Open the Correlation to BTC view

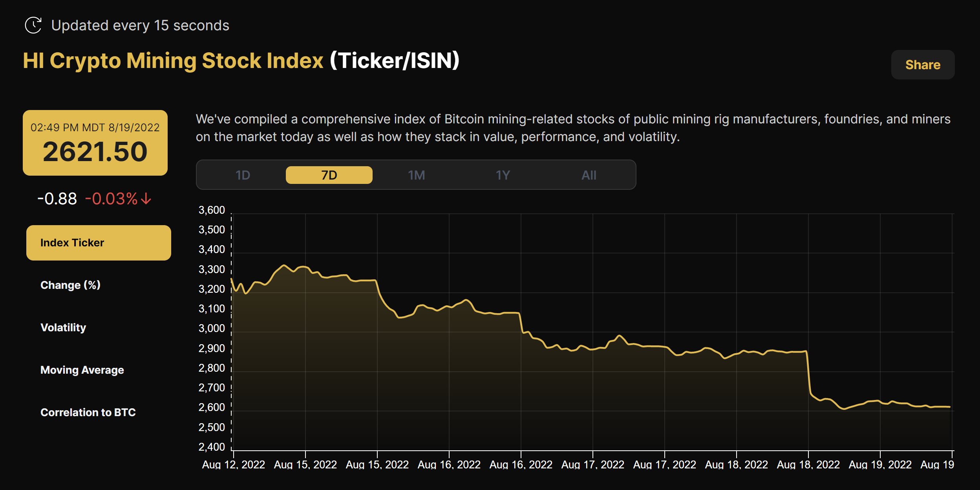coord(88,412)
